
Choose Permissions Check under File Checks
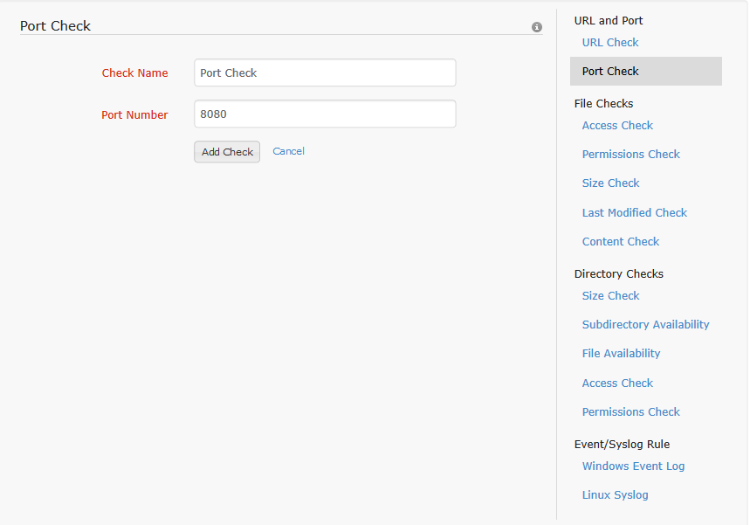coord(630,154)
